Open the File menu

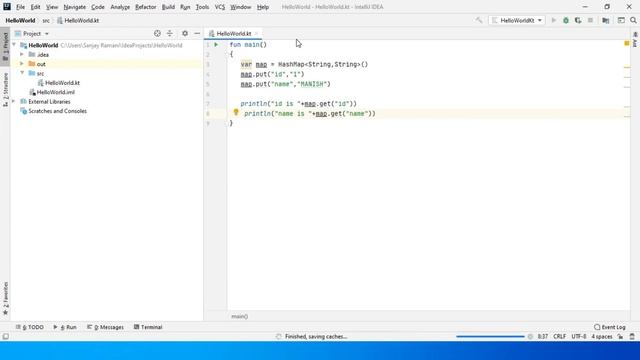20,7
